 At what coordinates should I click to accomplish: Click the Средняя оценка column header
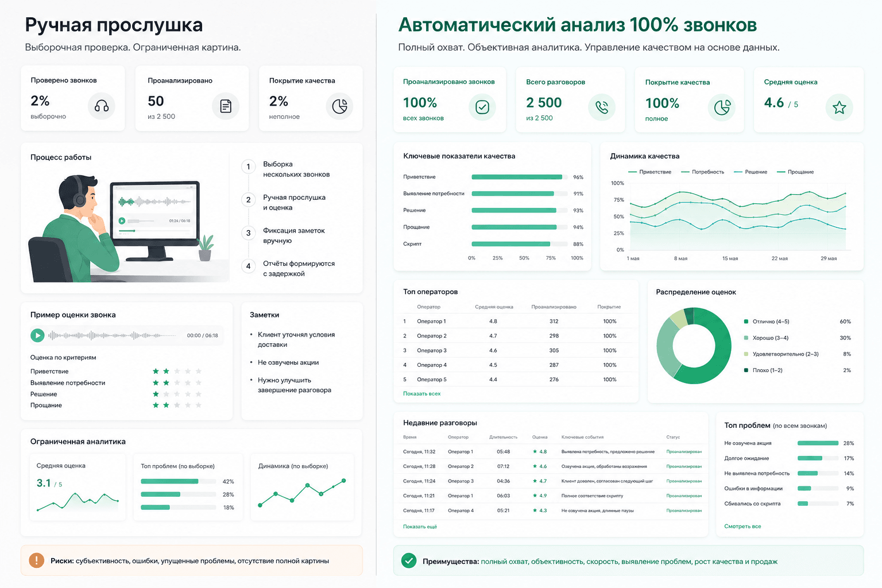(x=494, y=307)
